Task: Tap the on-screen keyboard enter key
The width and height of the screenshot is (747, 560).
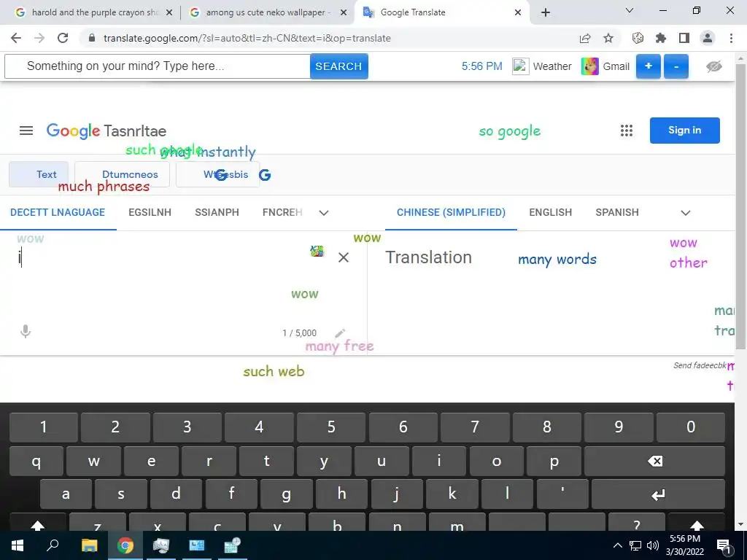Action: click(658, 495)
